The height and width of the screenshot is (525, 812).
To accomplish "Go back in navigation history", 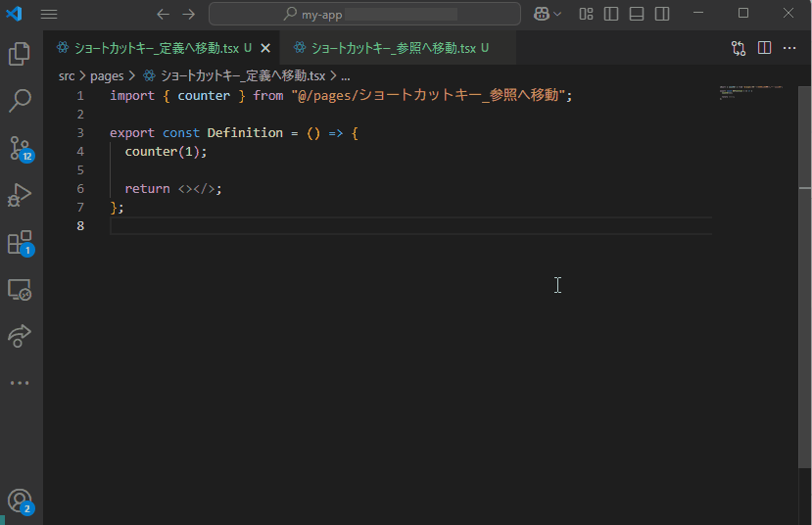I will pyautogui.click(x=164, y=14).
